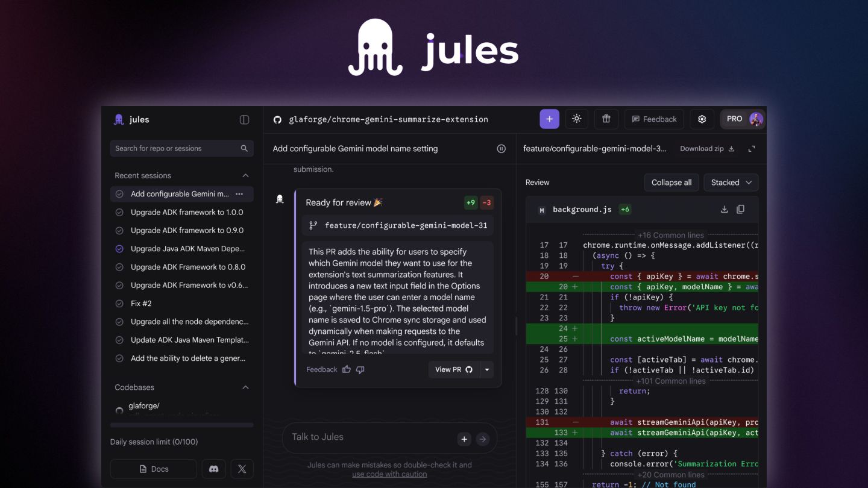Open options menu for first session
This screenshot has width=868, height=488.
coord(239,194)
